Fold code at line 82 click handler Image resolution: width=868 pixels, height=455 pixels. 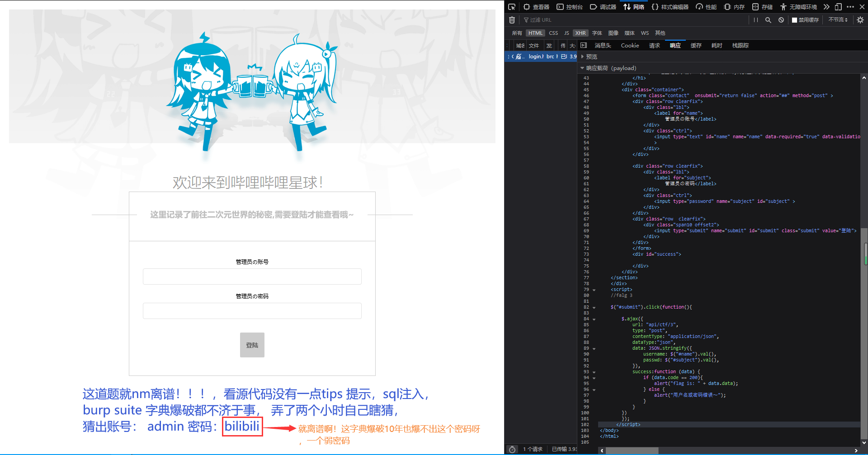pyautogui.click(x=594, y=308)
